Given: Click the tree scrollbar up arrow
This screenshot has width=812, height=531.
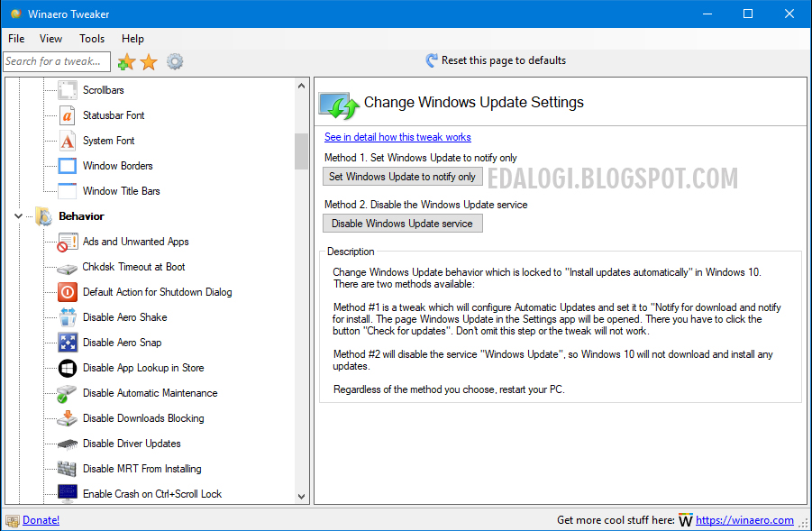Looking at the screenshot, I should tap(301, 86).
